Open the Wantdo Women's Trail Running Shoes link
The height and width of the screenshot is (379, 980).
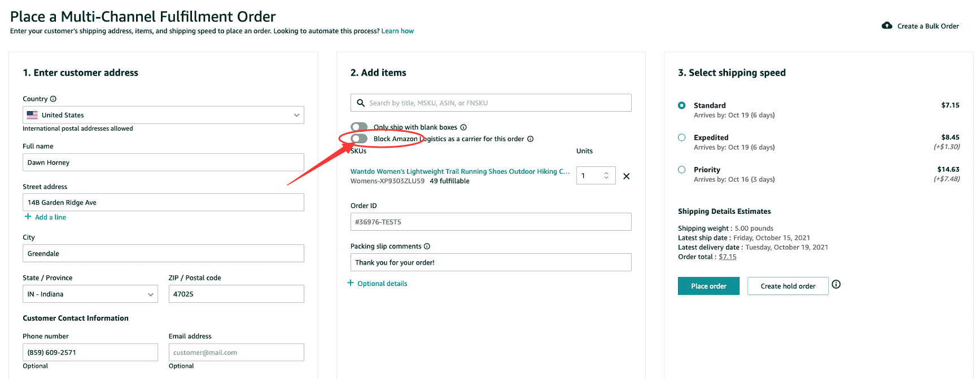460,171
